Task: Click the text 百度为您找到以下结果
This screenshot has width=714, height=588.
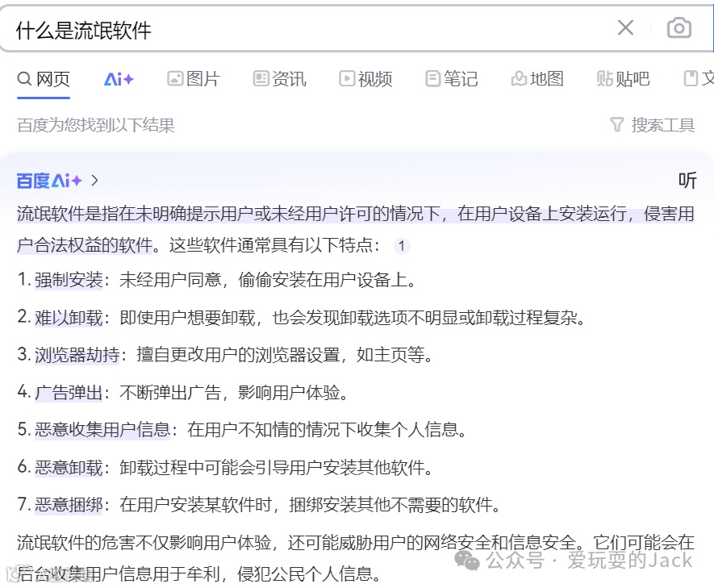Action: 96,125
